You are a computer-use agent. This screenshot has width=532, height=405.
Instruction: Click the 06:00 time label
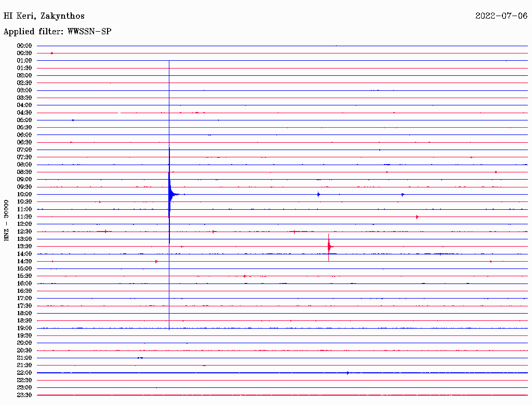(24, 135)
